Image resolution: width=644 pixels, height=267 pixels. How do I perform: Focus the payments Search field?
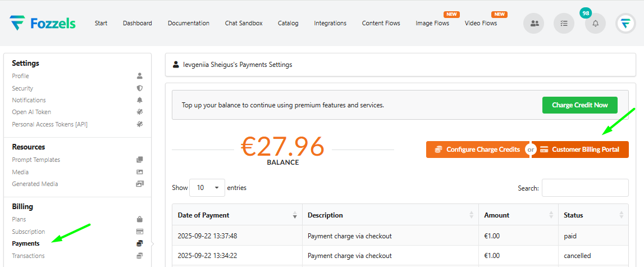coord(585,188)
